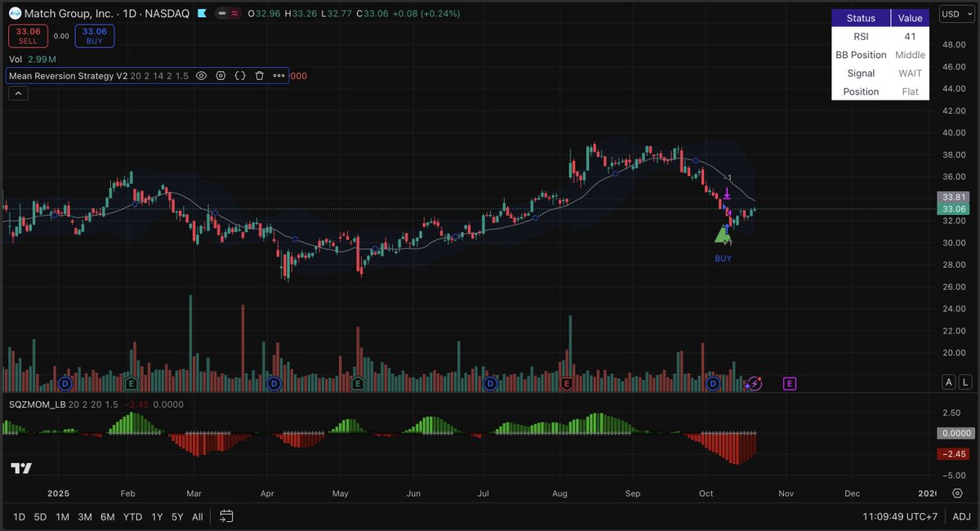
Task: Click the purple upcoming earnings E marker
Action: pyautogui.click(x=789, y=383)
